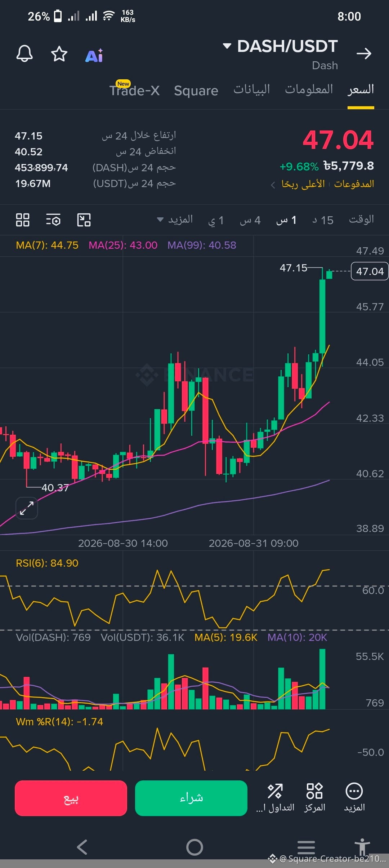Tap the Android home navigation button
Screen dimensions: 389x868
click(194, 847)
